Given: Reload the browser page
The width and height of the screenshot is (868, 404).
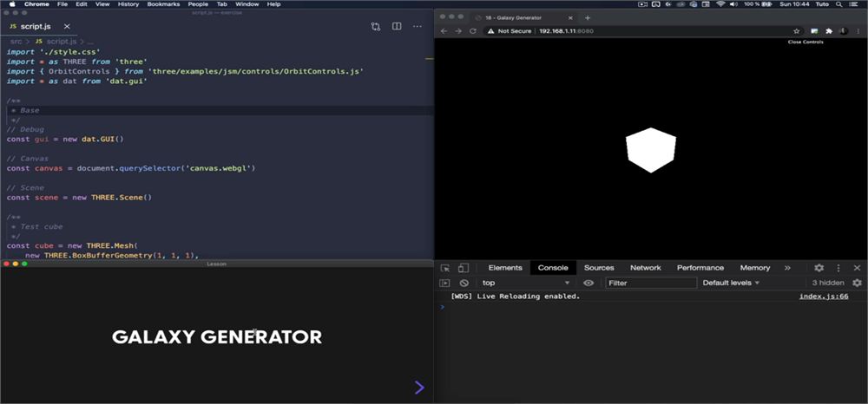Looking at the screenshot, I should pyautogui.click(x=473, y=31).
